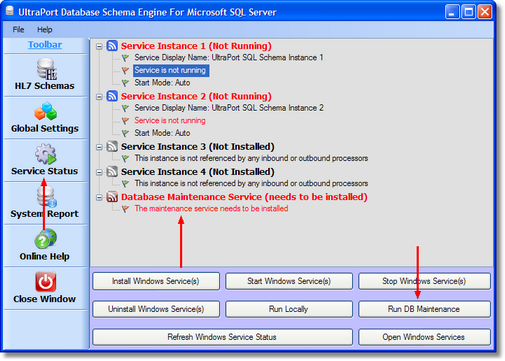505x361 pixels.
Task: Collapse the Database Maintenance Service node
Action: point(99,197)
